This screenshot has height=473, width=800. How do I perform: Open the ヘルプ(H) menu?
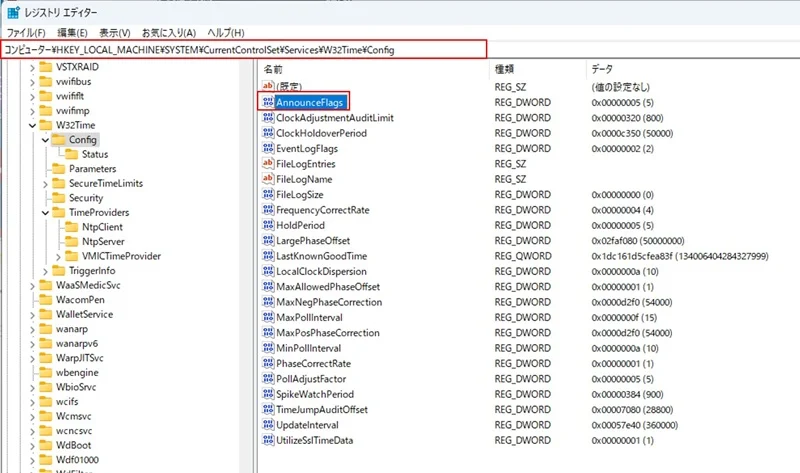(x=226, y=33)
